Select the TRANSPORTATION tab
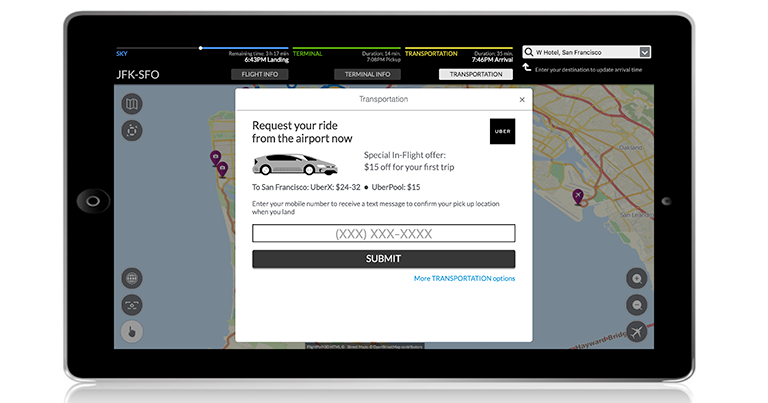The image size is (768, 403). tap(476, 74)
